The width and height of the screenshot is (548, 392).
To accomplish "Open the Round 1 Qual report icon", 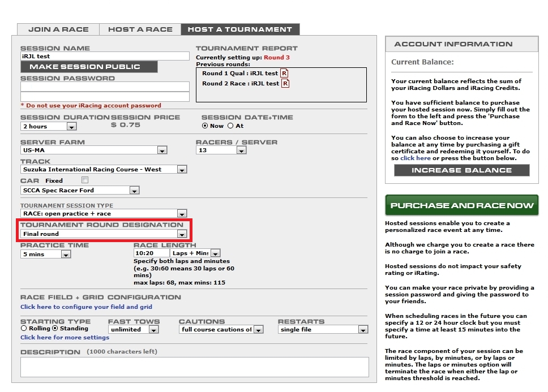I will click(284, 74).
